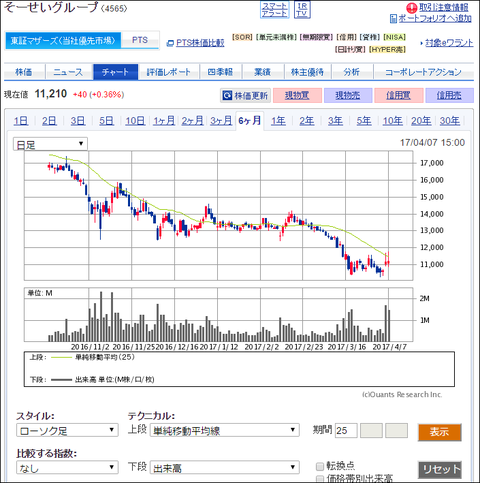Open the 下段 出来高 dropdown
Viewport: 480px width, 483px height.
click(x=225, y=468)
